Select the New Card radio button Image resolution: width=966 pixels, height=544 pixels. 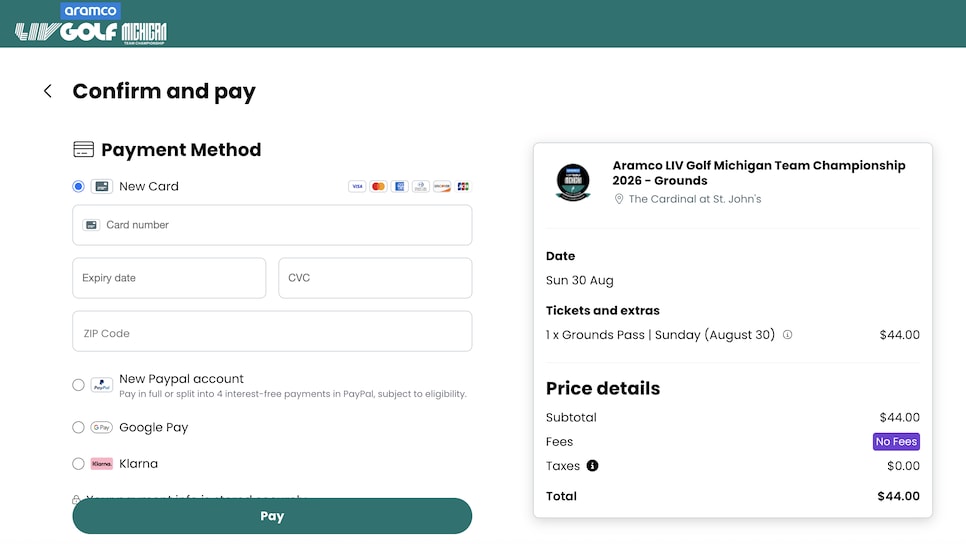[78, 186]
